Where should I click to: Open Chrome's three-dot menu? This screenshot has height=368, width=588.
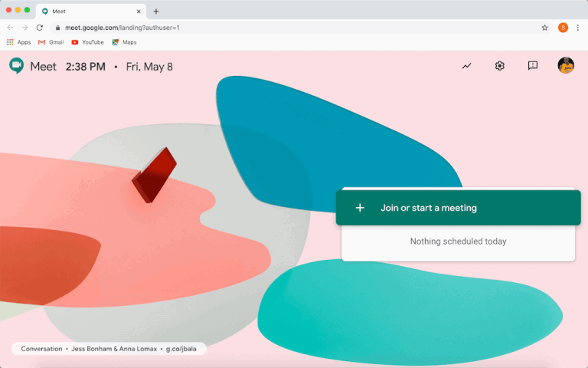tap(578, 28)
